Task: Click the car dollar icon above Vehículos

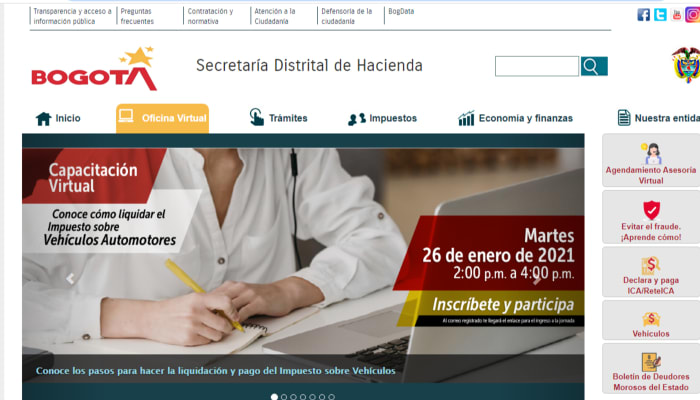Action: [x=651, y=319]
